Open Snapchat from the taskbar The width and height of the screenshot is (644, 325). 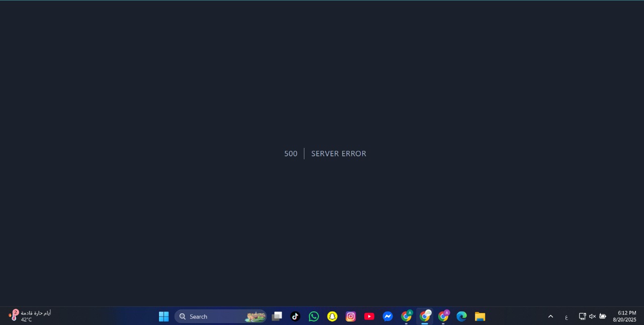[x=332, y=316]
